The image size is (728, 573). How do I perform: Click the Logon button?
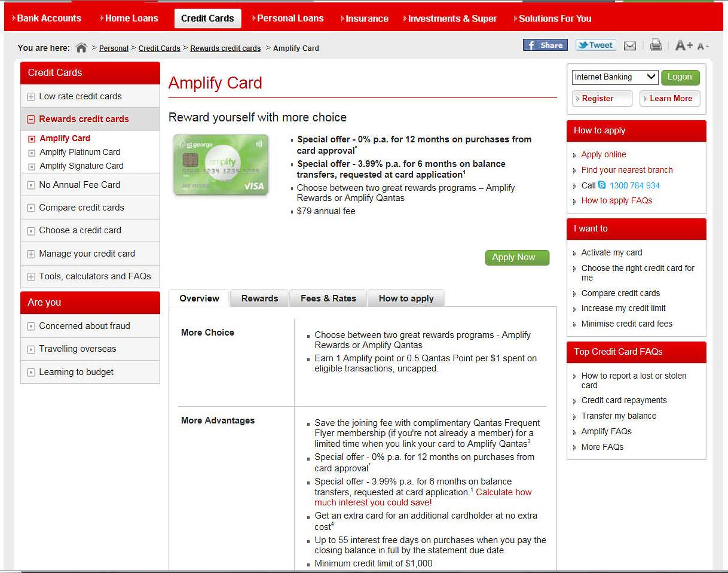(x=680, y=77)
